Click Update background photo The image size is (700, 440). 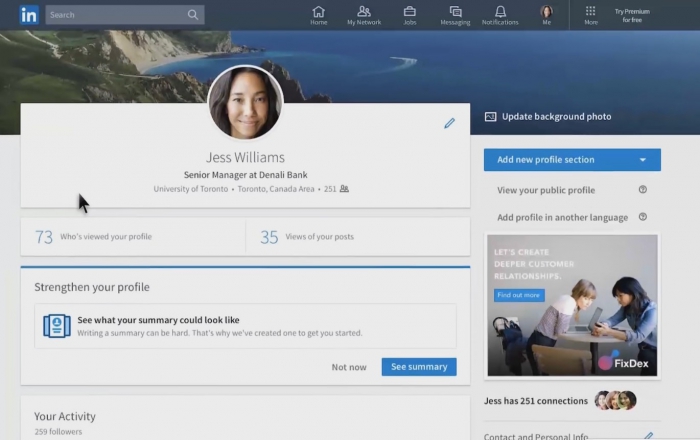(x=548, y=117)
